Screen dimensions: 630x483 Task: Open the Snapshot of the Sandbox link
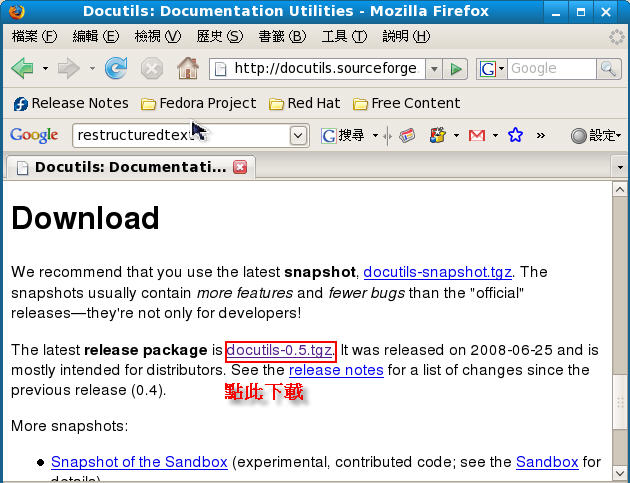pyautogui.click(x=139, y=462)
